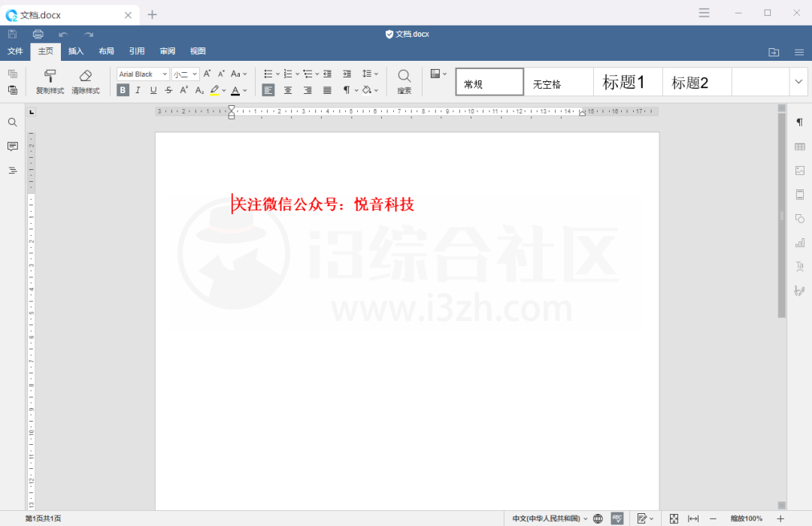Click the Paste icon in ribbon

[13, 90]
